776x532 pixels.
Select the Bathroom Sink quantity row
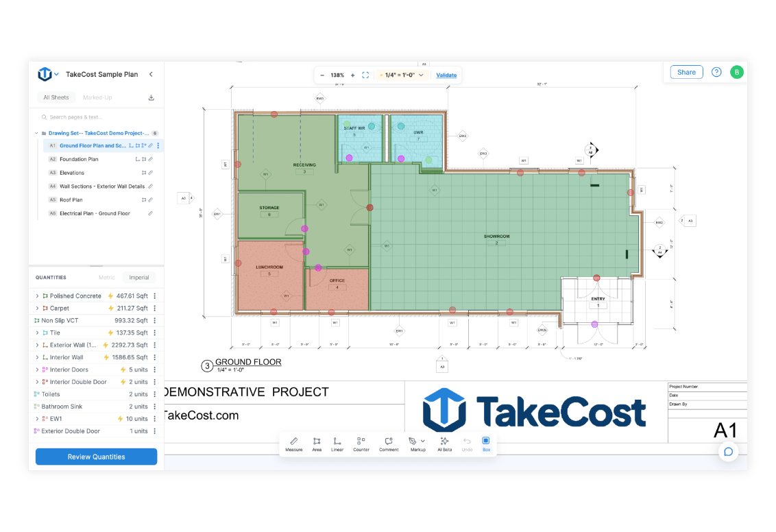[96, 407]
